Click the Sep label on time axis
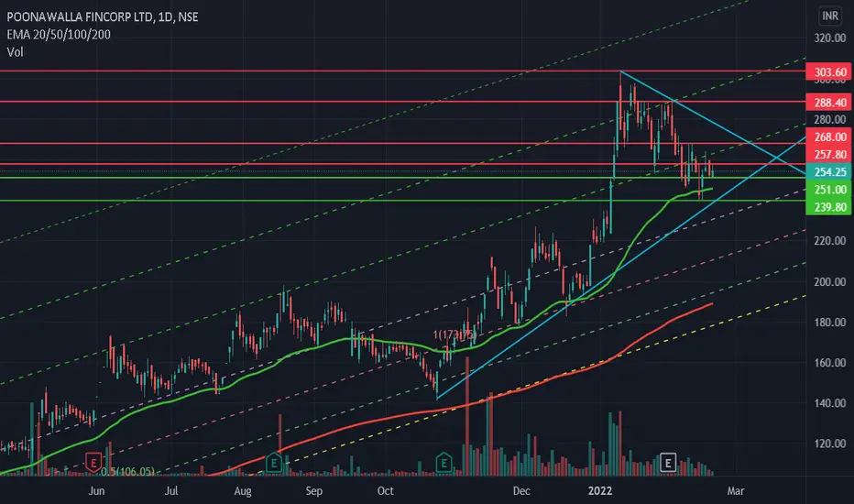 coord(313,491)
